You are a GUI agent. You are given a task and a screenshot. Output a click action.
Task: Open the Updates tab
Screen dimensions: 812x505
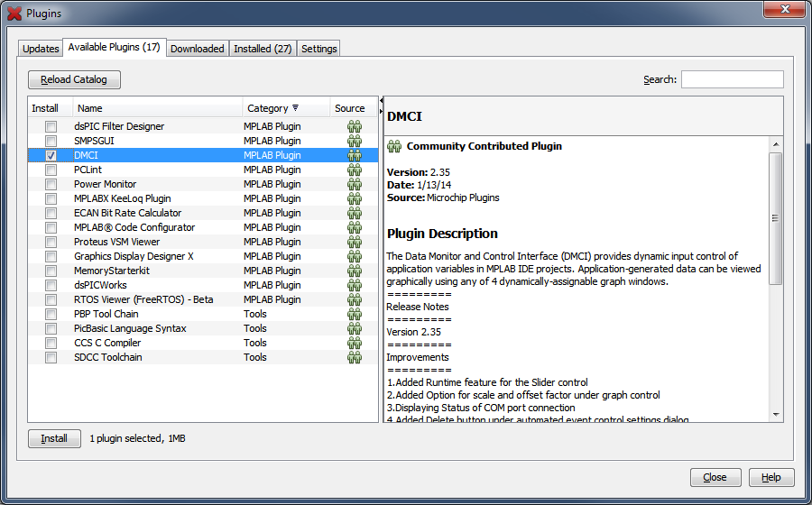coord(41,49)
